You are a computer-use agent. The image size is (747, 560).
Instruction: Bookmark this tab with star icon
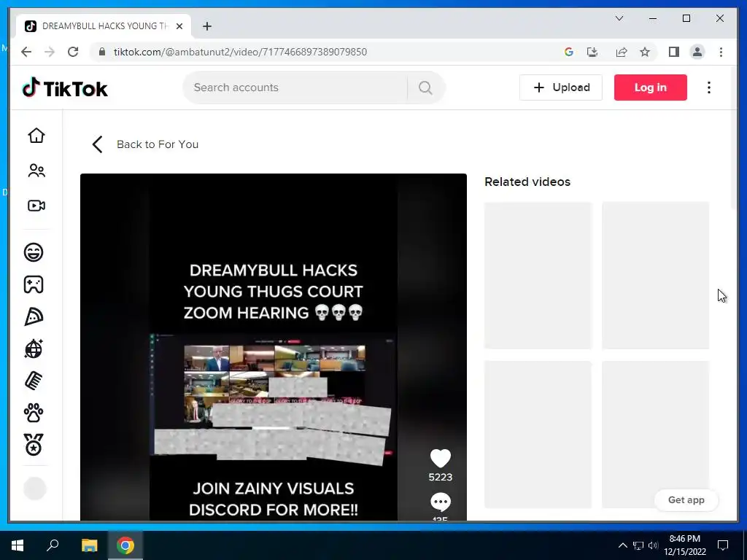click(645, 52)
